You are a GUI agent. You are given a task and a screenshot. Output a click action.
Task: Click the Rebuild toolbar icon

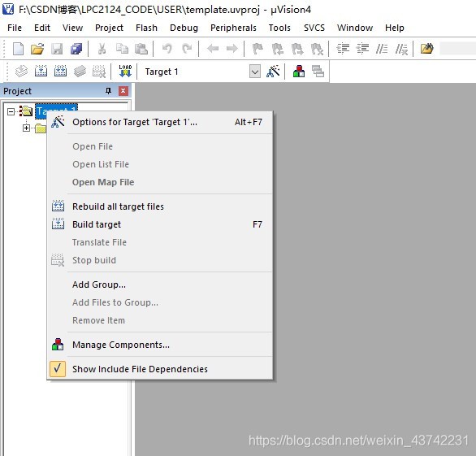pyautogui.click(x=60, y=72)
